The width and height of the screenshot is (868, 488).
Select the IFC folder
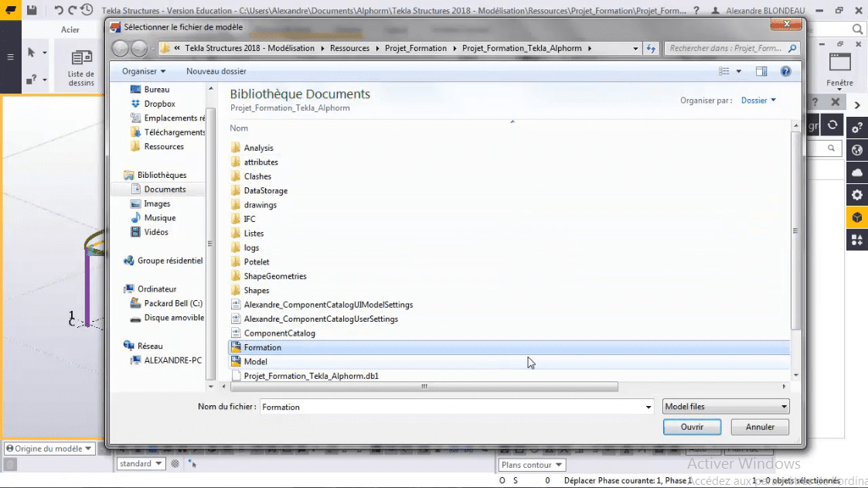coord(249,220)
